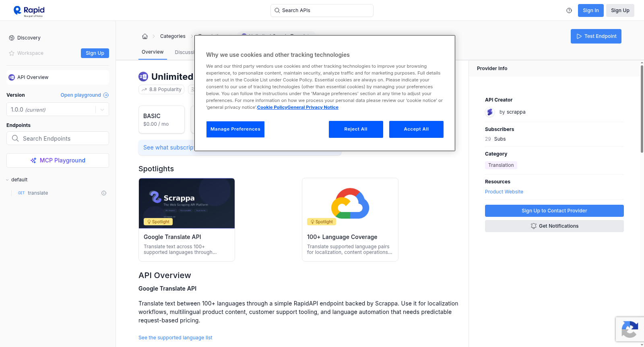Accept All cookies

coord(416,129)
